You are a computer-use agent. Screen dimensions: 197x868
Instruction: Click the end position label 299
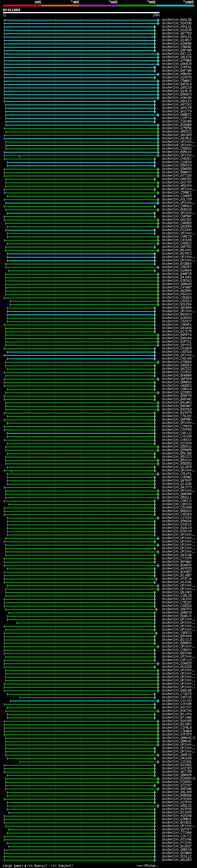coord(155,15)
